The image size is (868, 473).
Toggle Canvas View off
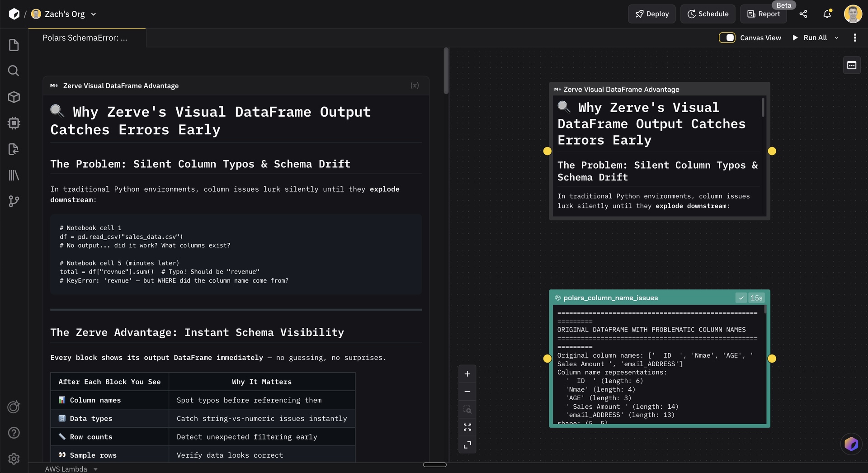pos(727,38)
